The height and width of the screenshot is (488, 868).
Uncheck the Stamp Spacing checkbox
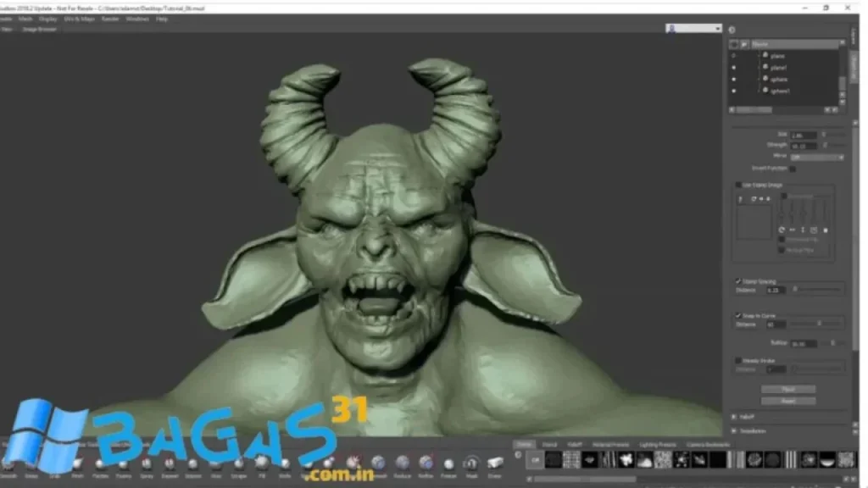[x=738, y=281]
